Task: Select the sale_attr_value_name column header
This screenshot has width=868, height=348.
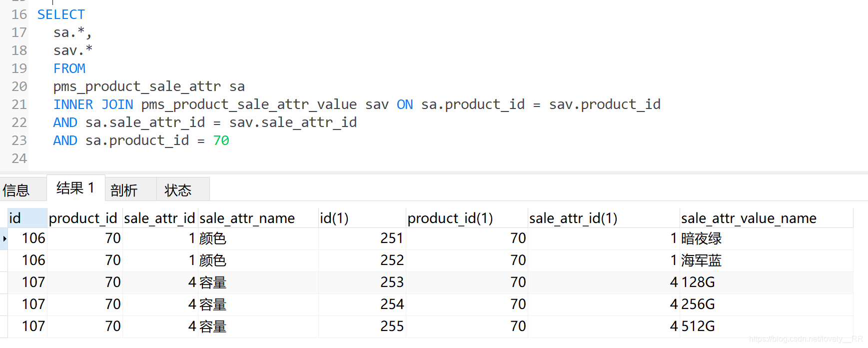Action: [x=749, y=218]
